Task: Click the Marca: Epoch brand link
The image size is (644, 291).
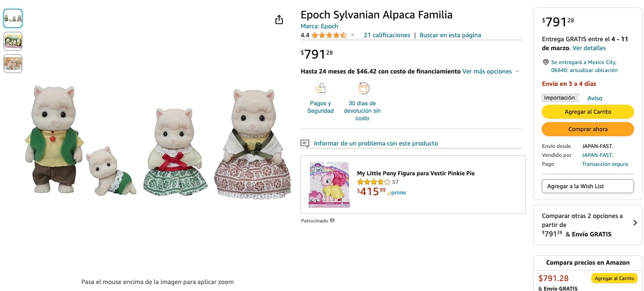Action: [x=319, y=26]
